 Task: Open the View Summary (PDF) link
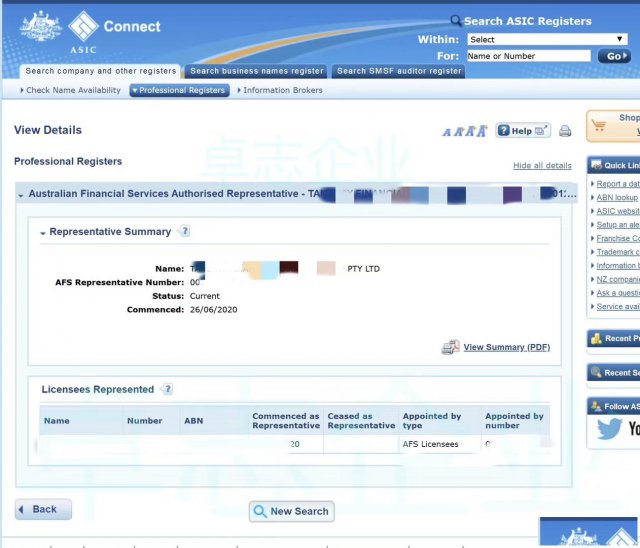(x=506, y=347)
